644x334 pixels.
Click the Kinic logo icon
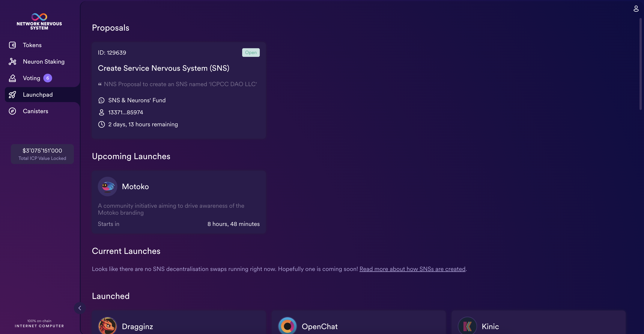click(x=467, y=326)
